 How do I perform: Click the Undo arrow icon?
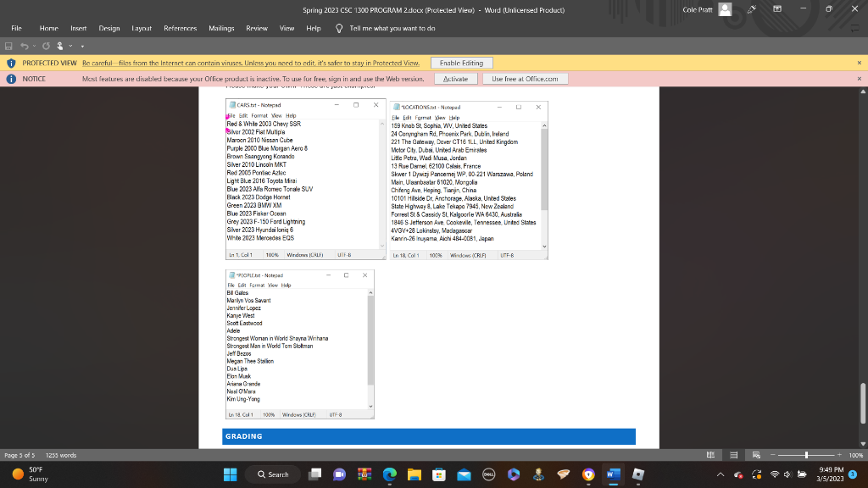[24, 46]
